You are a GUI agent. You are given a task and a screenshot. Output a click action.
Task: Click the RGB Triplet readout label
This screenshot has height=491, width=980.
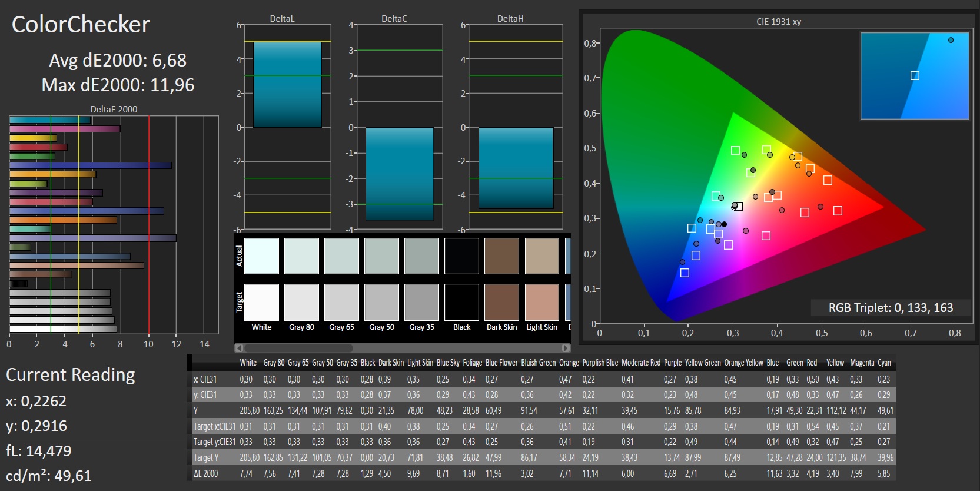[x=890, y=308]
